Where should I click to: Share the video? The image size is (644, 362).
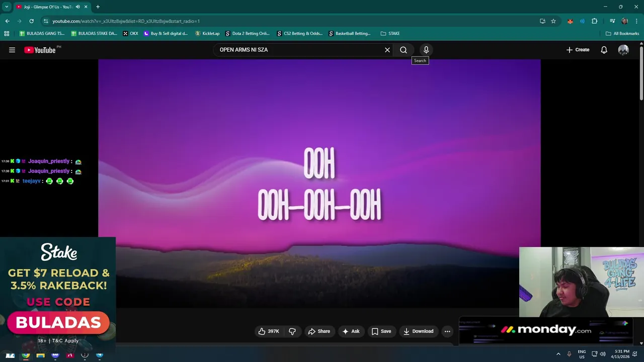[319, 331]
